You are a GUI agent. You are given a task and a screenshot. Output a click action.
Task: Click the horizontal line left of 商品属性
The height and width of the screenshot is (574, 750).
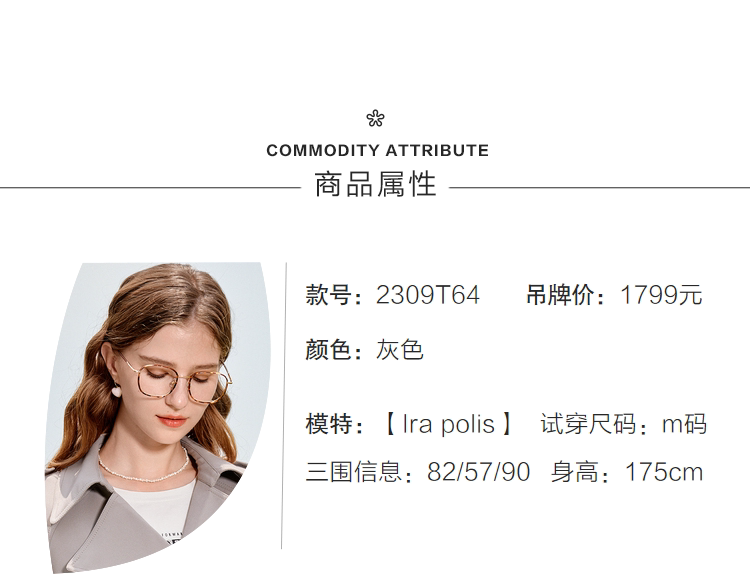click(x=150, y=187)
